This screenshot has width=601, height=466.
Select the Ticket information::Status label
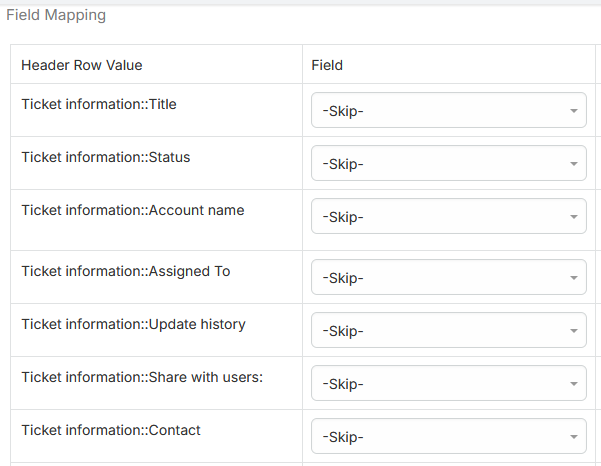pyautogui.click(x=105, y=157)
